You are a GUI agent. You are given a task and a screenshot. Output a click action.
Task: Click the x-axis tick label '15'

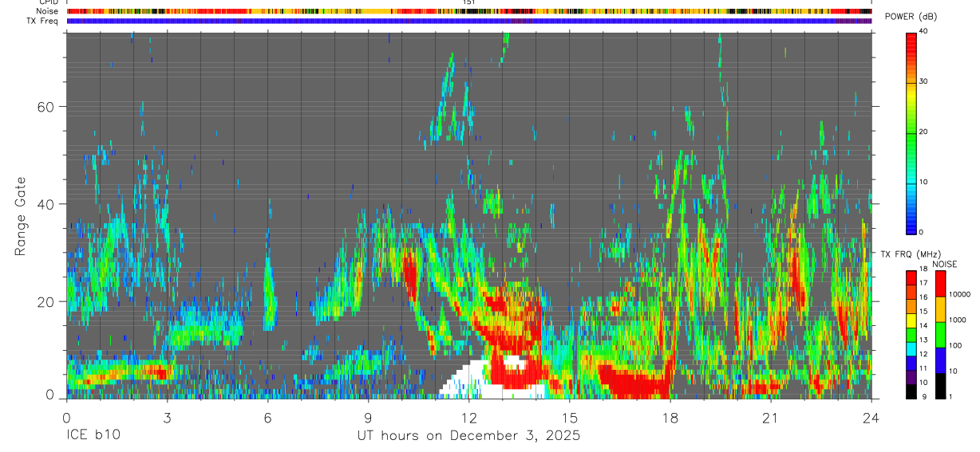click(x=569, y=418)
